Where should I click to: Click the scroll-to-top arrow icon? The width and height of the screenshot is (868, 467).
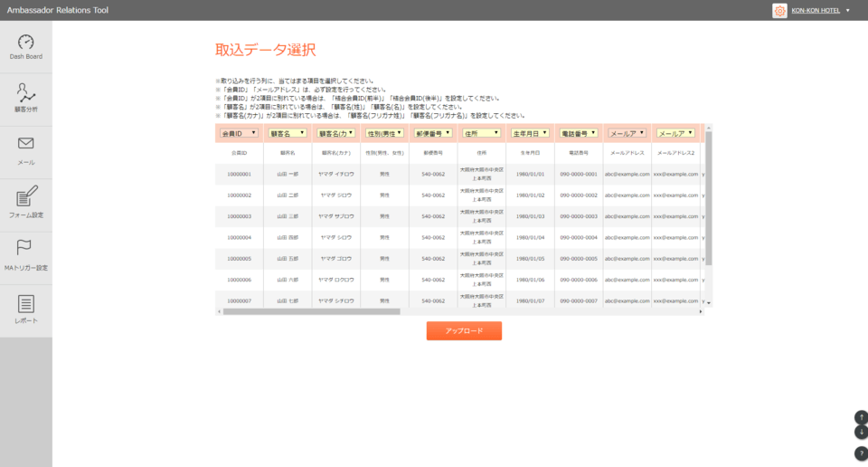coord(861,417)
